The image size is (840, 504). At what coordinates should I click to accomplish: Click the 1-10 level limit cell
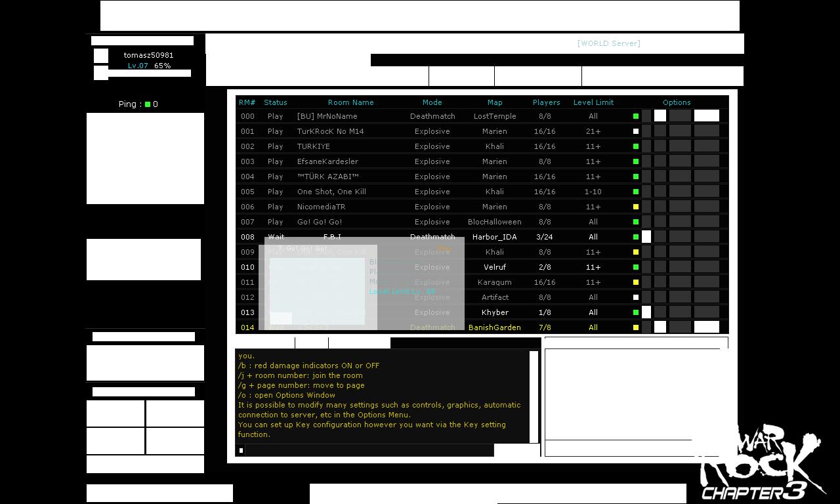pos(593,192)
